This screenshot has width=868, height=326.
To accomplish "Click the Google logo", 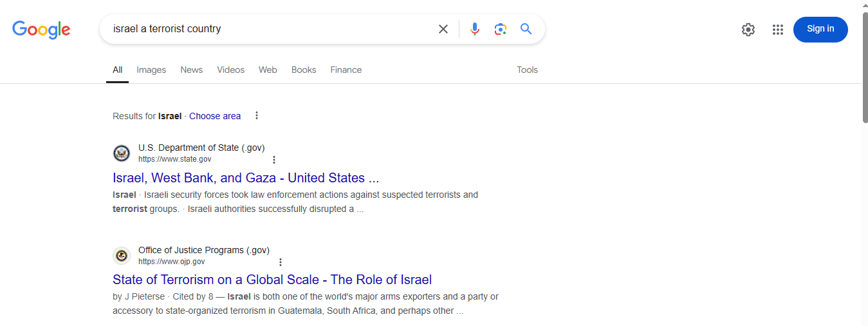I will tap(41, 30).
